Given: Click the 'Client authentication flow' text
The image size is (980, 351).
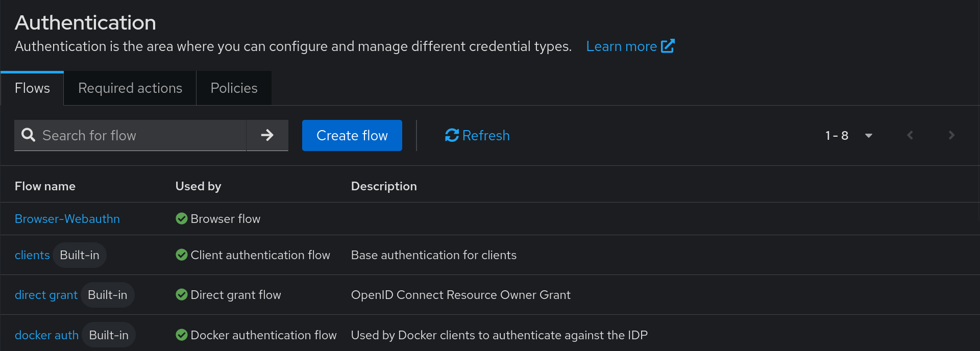Looking at the screenshot, I should [260, 255].
